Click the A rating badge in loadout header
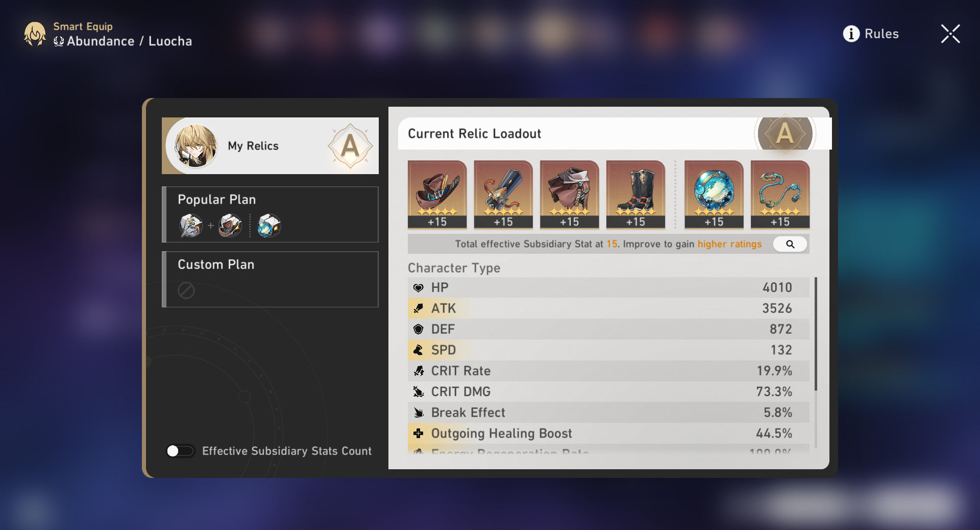Viewport: 980px width, 530px height. coord(785,134)
